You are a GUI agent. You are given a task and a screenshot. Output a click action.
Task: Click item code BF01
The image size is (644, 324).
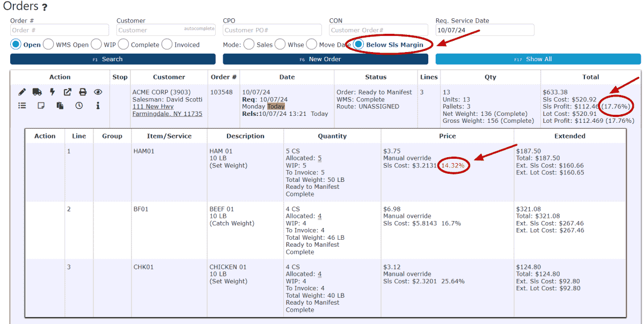pyautogui.click(x=141, y=209)
